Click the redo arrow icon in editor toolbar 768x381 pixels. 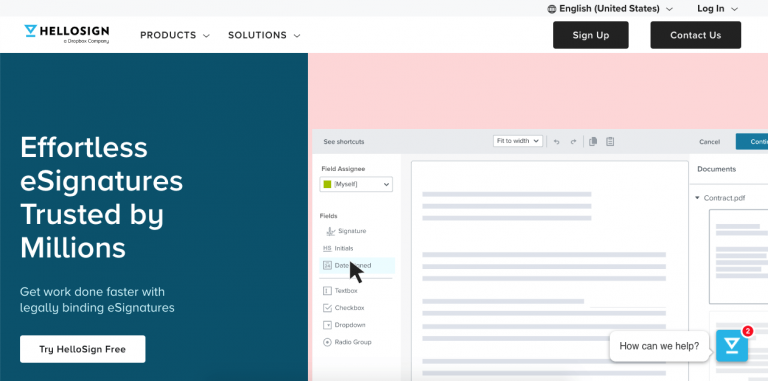[x=574, y=142]
